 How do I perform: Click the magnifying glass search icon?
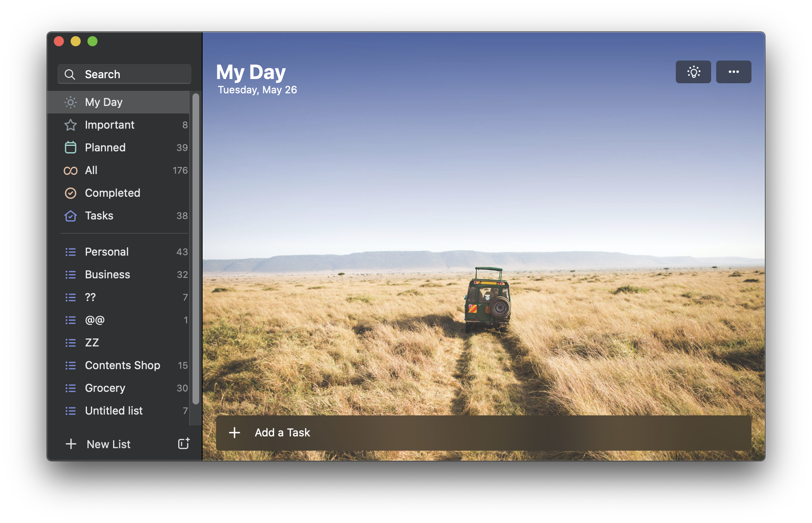70,74
